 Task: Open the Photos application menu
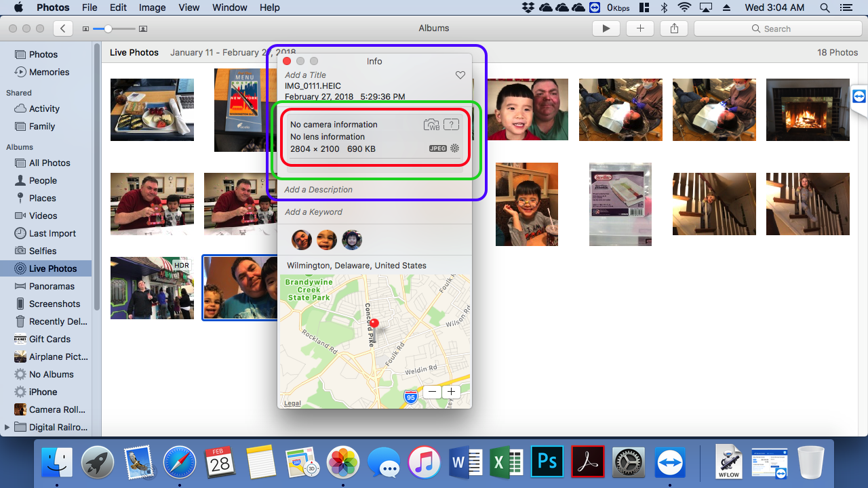pyautogui.click(x=53, y=7)
